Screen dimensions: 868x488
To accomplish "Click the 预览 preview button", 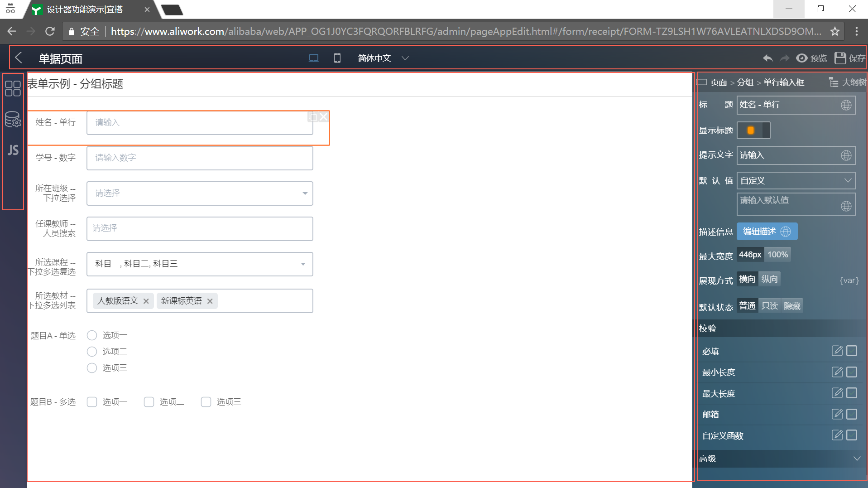I will [x=811, y=58].
